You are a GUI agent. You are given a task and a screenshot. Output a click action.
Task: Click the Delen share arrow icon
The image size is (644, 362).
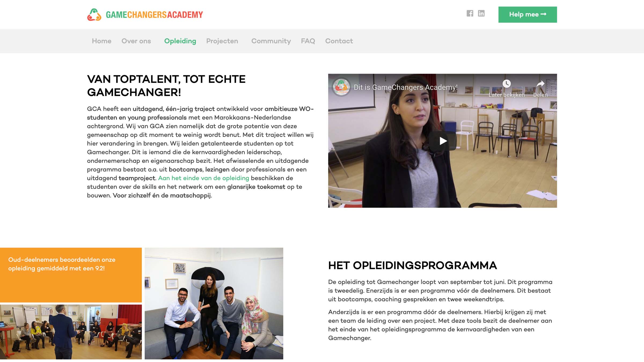[540, 84]
